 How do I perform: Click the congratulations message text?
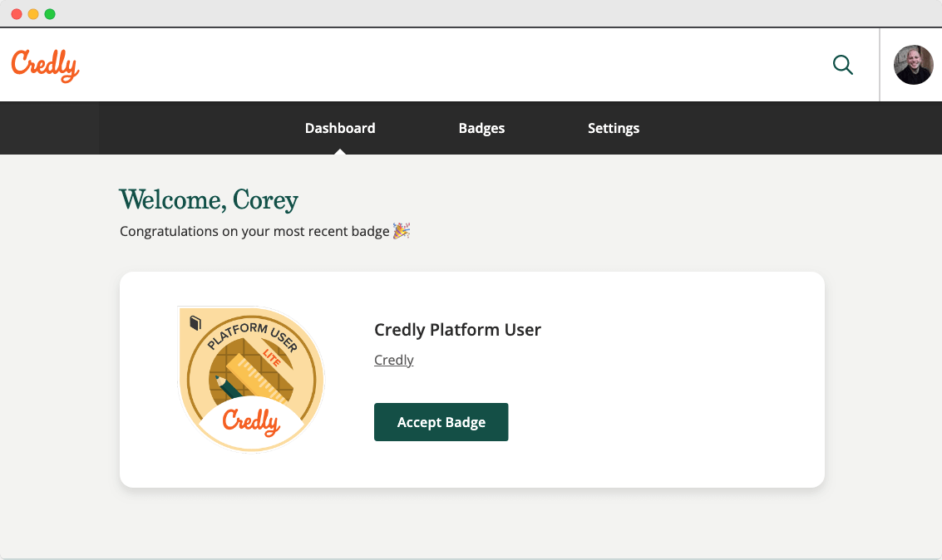[264, 231]
